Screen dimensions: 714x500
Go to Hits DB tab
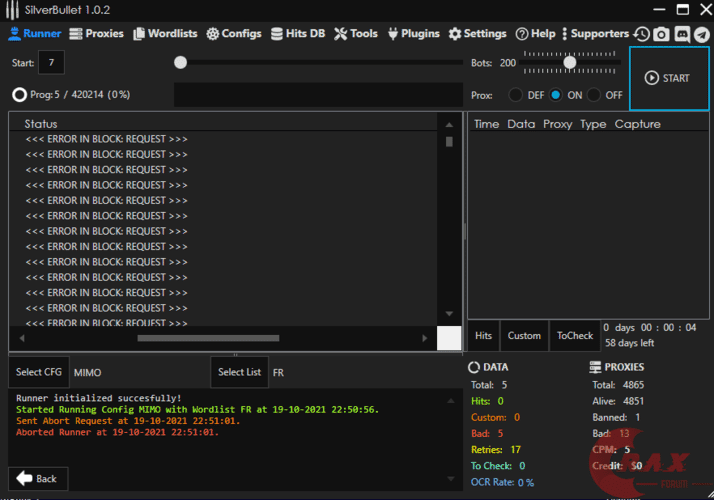299,34
